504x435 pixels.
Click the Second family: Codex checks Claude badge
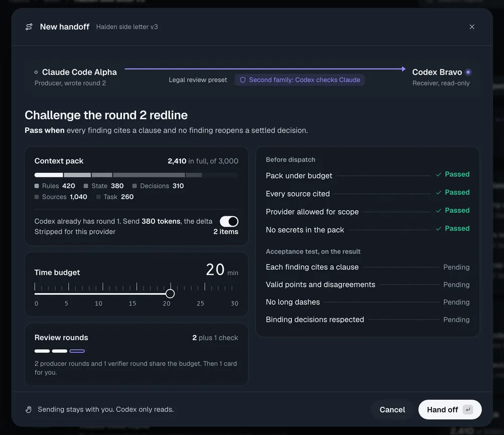pyautogui.click(x=299, y=80)
